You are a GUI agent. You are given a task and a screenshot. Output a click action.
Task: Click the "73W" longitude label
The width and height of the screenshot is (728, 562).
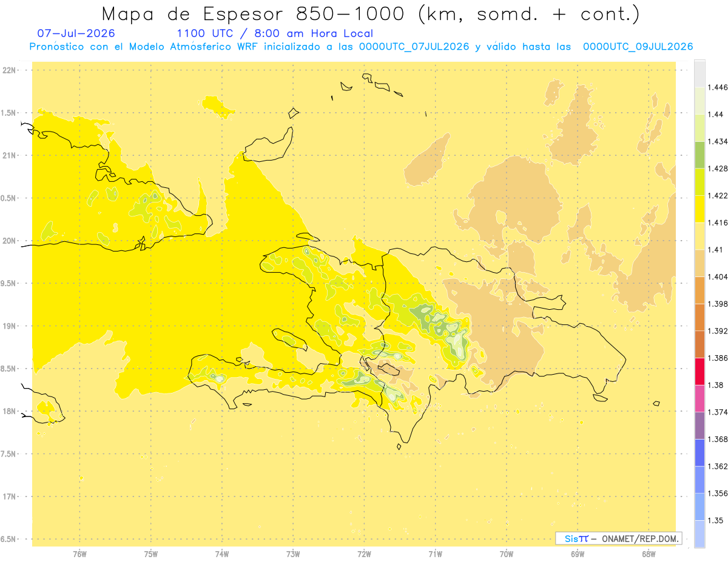tap(293, 554)
